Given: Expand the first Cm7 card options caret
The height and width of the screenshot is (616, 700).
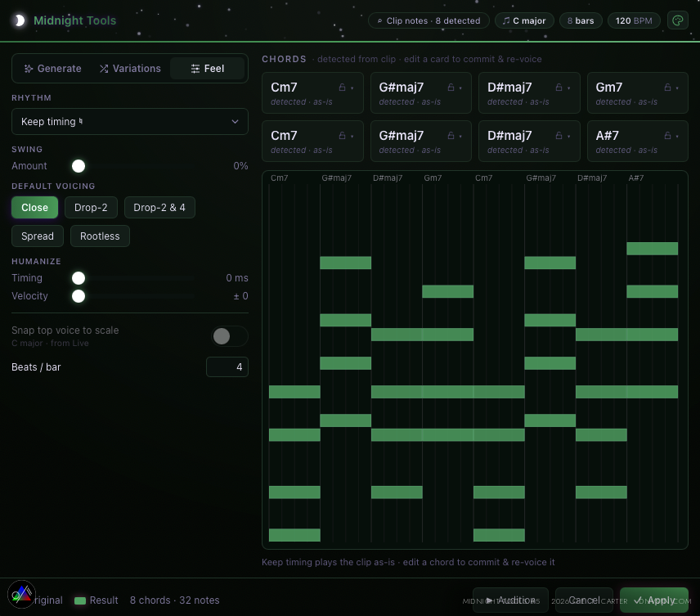Looking at the screenshot, I should pyautogui.click(x=352, y=88).
